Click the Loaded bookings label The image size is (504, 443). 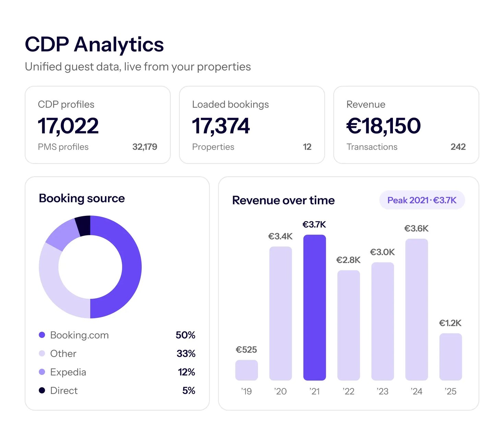pyautogui.click(x=230, y=104)
